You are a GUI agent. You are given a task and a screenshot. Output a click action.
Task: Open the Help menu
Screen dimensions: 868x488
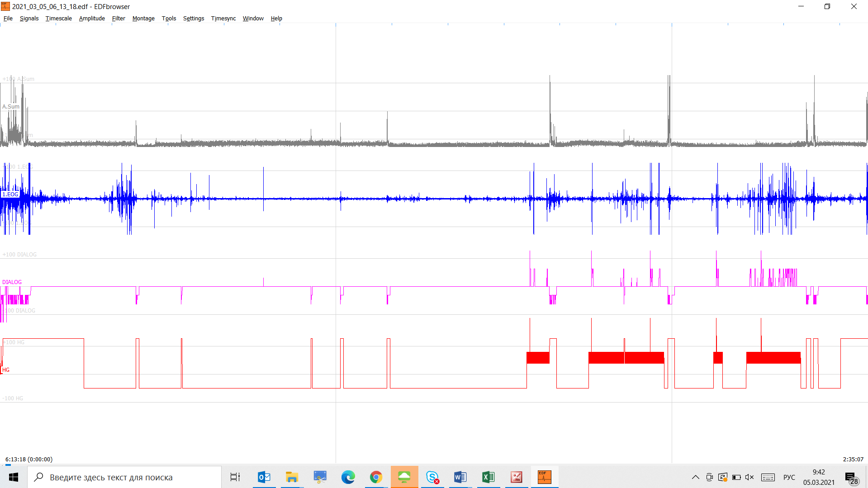point(276,19)
